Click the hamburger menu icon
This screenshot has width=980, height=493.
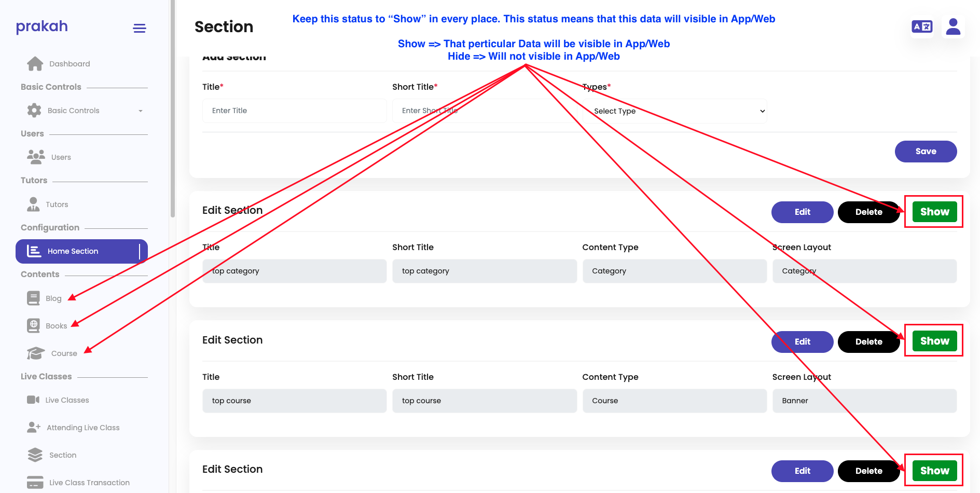click(x=140, y=29)
